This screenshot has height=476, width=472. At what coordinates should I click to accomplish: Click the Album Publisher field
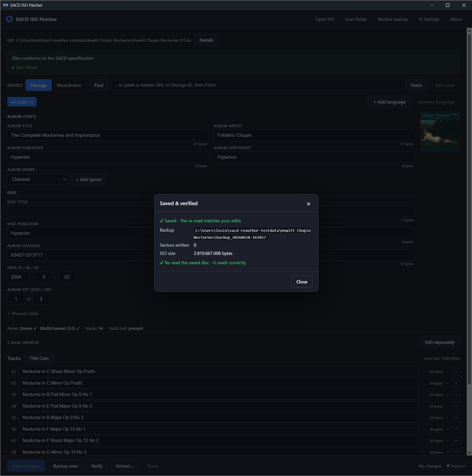click(108, 157)
